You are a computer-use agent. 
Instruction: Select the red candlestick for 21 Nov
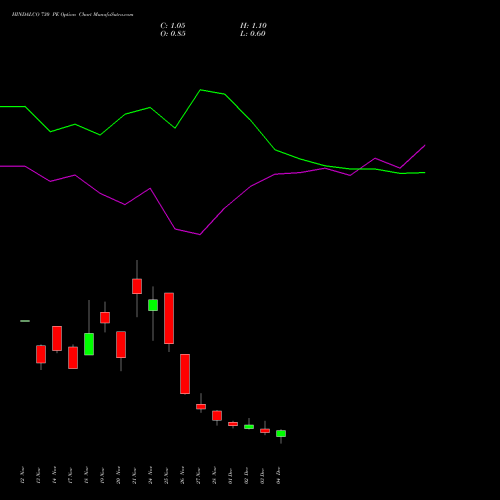137,286
